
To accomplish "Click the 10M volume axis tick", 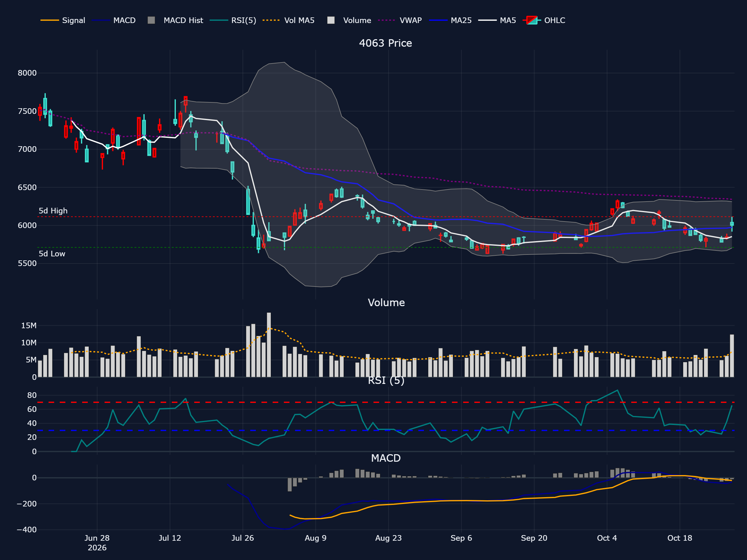I will (29, 343).
